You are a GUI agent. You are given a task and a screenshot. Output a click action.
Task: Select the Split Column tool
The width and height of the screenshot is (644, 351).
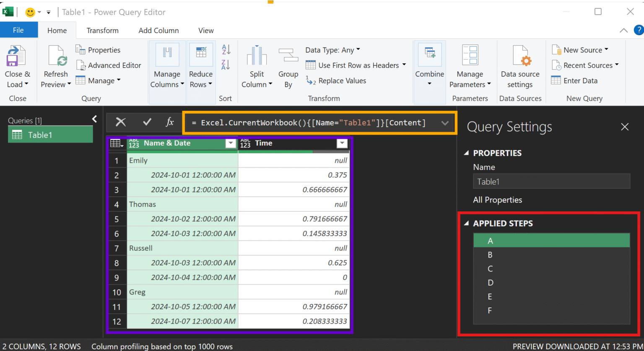coord(257,66)
